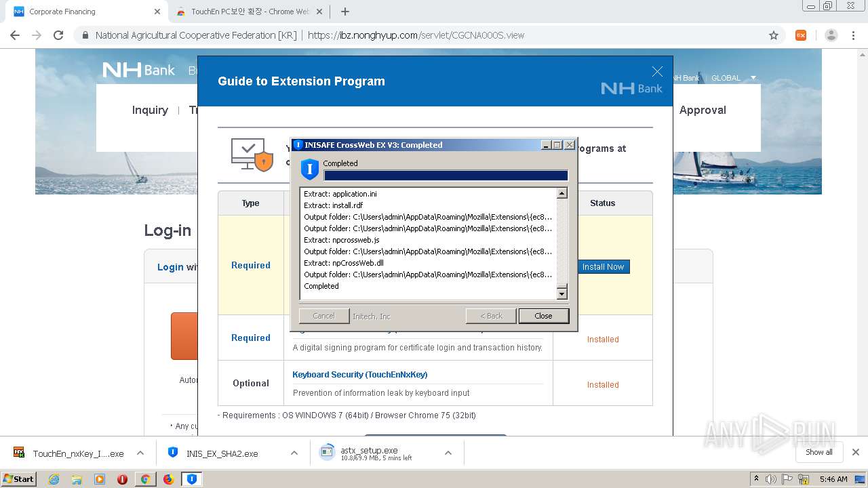Open options for TouchEn_nxKey download
The width and height of the screenshot is (868, 488).
[x=140, y=453]
